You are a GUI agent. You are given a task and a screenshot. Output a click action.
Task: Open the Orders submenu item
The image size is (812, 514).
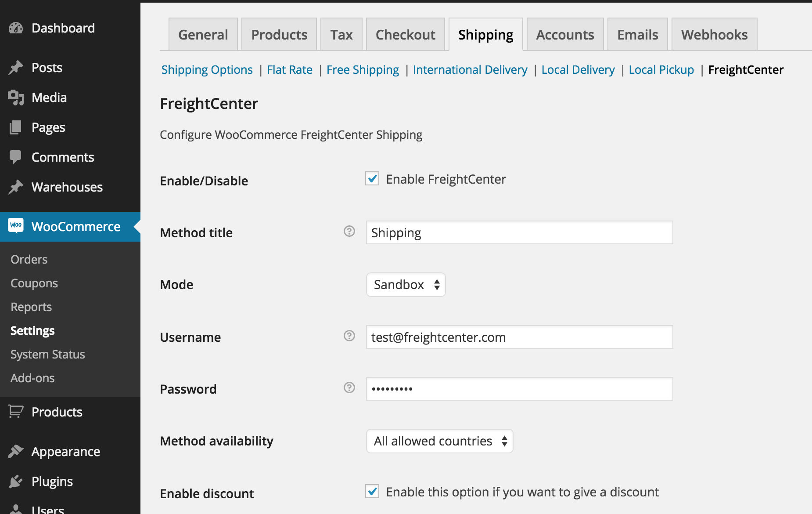coord(29,259)
